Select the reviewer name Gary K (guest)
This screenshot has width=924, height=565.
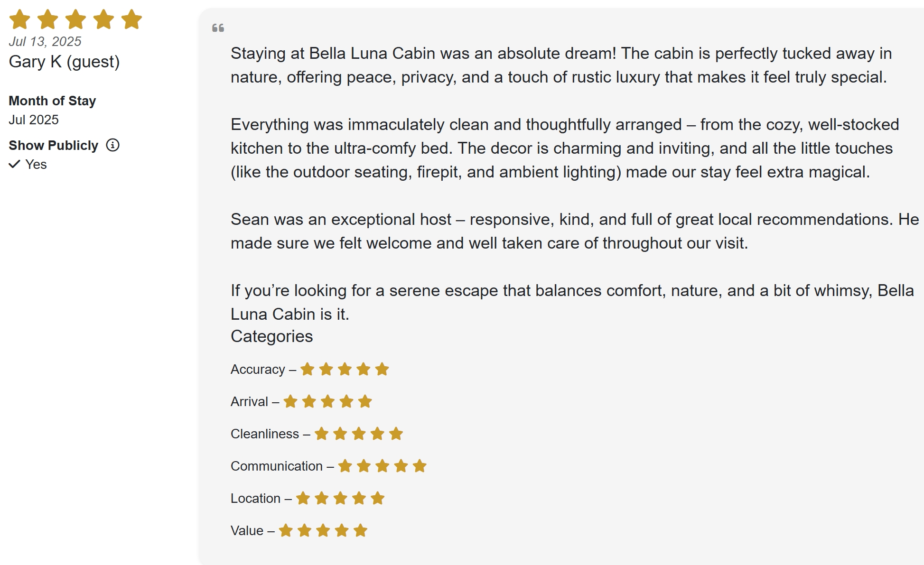[64, 62]
